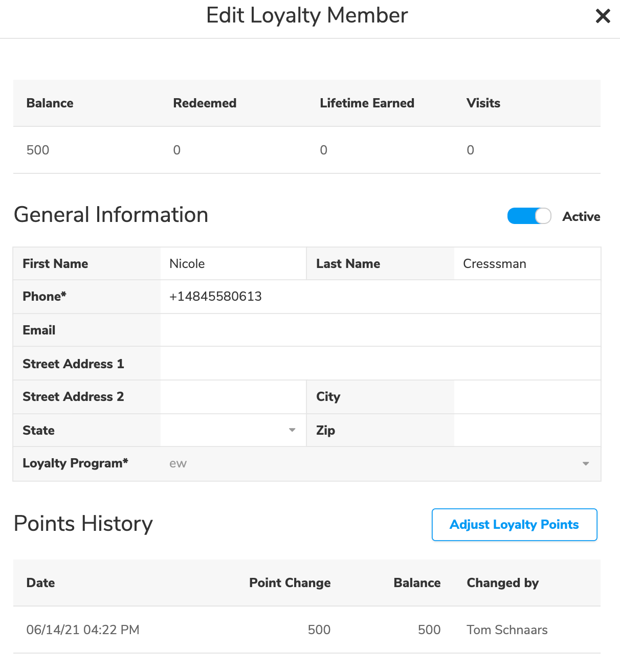Toggle the Active member switch
620x672 pixels.
[x=529, y=216]
